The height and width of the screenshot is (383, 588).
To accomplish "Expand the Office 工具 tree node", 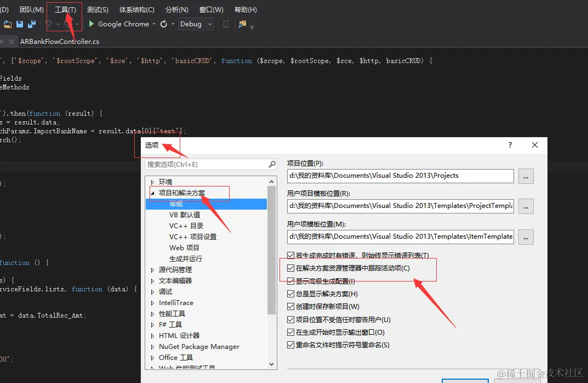I will tap(153, 358).
